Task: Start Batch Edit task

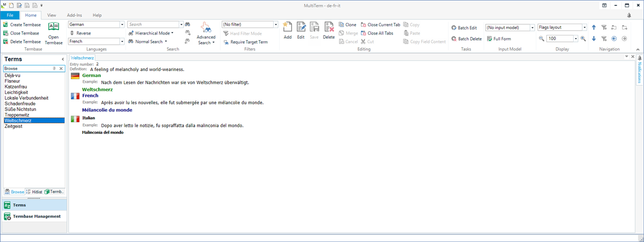Action: (x=464, y=27)
